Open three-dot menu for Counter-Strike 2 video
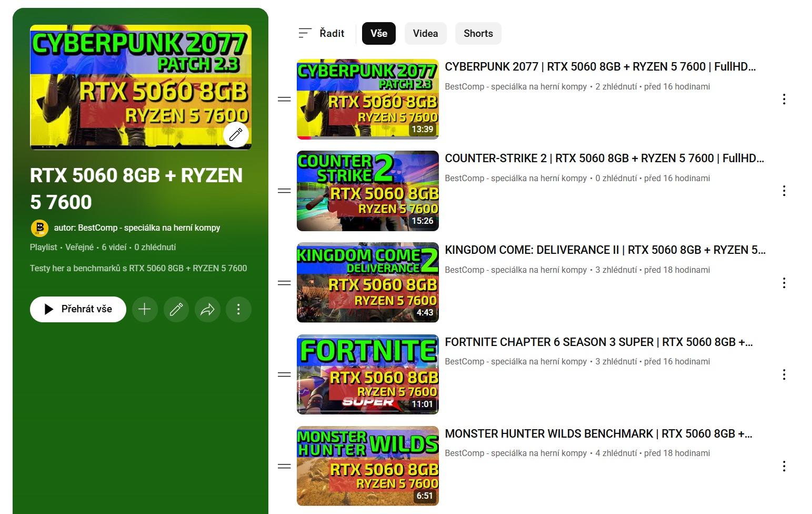 784,191
